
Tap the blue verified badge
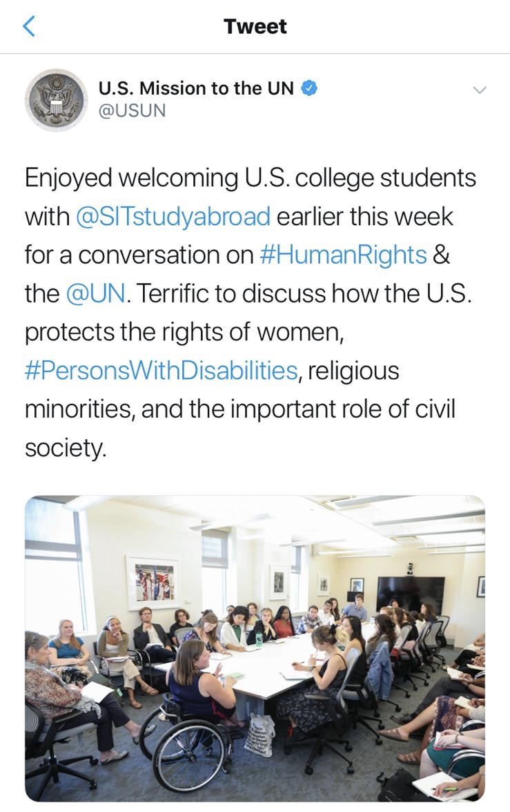tap(309, 88)
